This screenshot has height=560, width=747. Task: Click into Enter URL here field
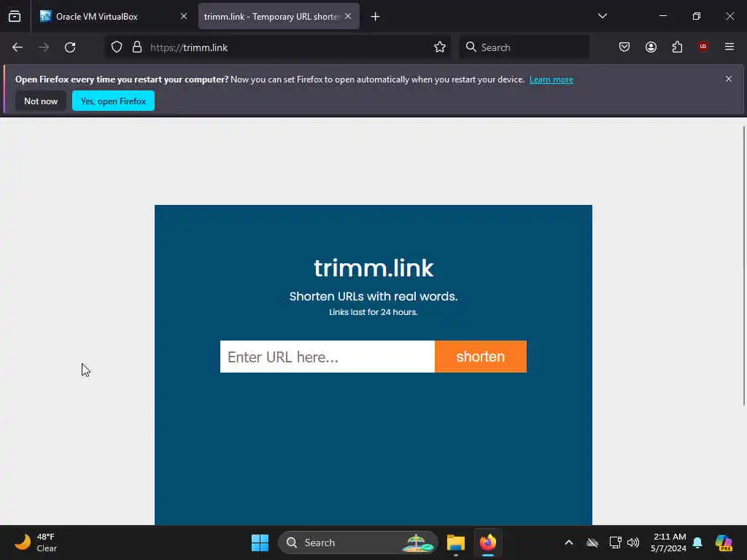pos(328,357)
